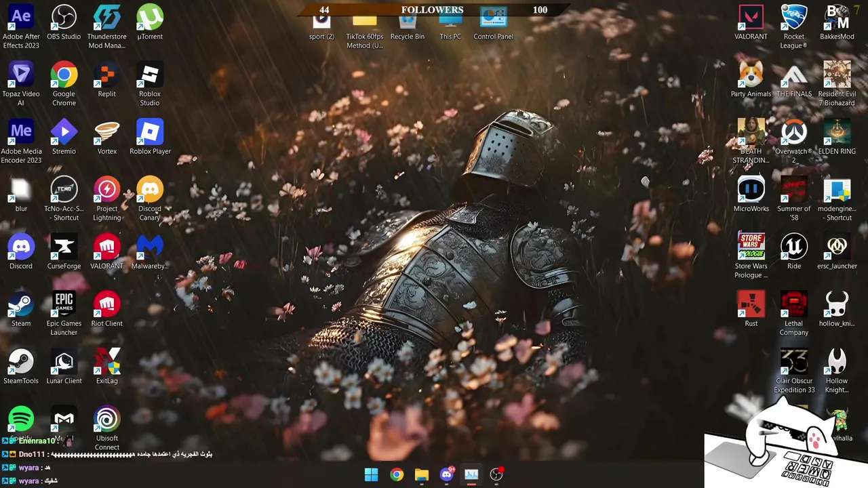Open the CurseForge desktop icon
This screenshot has width=868, height=488.
64,252
